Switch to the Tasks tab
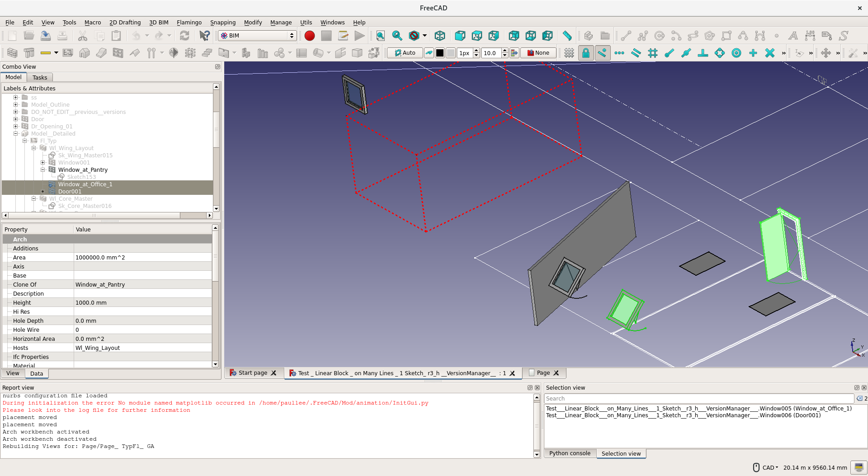The width and height of the screenshot is (868, 476). coord(40,77)
